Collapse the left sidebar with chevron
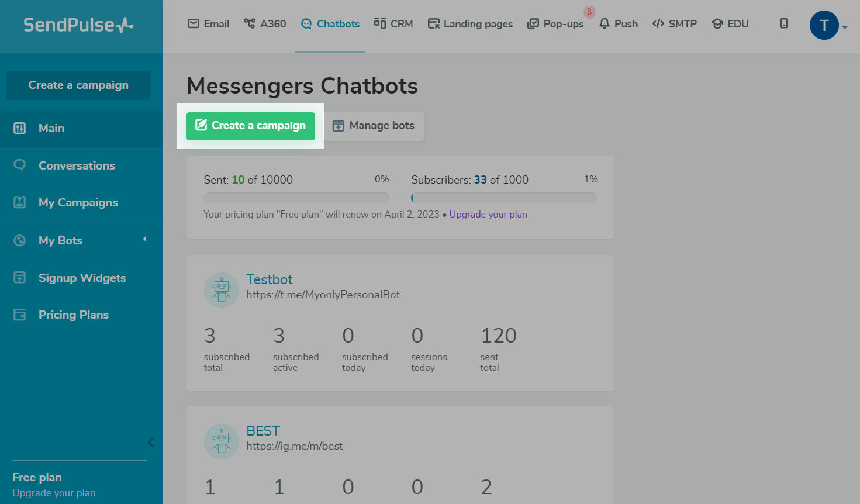This screenshot has height=504, width=860. [150, 442]
